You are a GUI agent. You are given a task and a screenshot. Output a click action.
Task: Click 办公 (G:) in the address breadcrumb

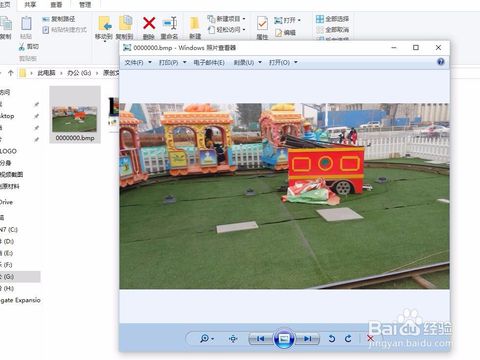tap(79, 73)
